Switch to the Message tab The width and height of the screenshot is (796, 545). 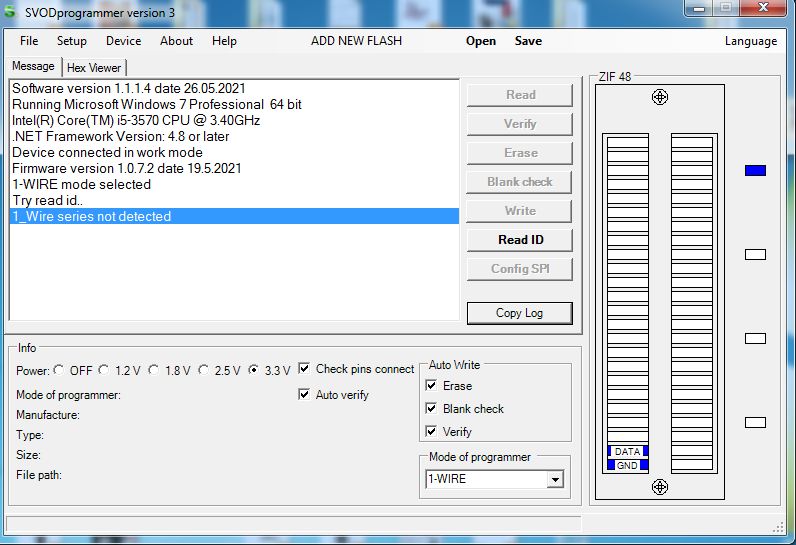[33, 66]
